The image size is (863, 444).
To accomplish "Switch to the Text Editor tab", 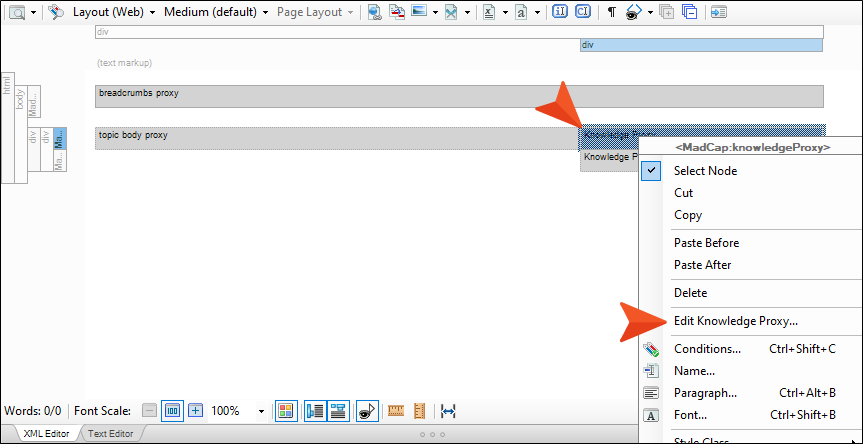I will coord(110,434).
